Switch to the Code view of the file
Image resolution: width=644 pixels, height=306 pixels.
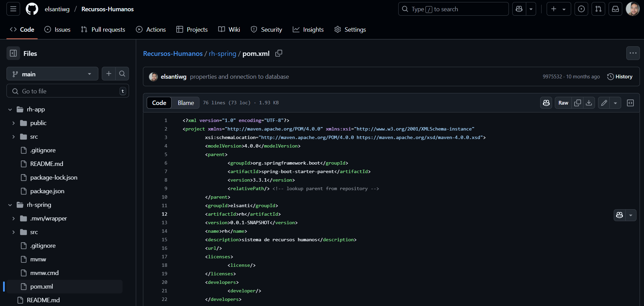click(159, 103)
